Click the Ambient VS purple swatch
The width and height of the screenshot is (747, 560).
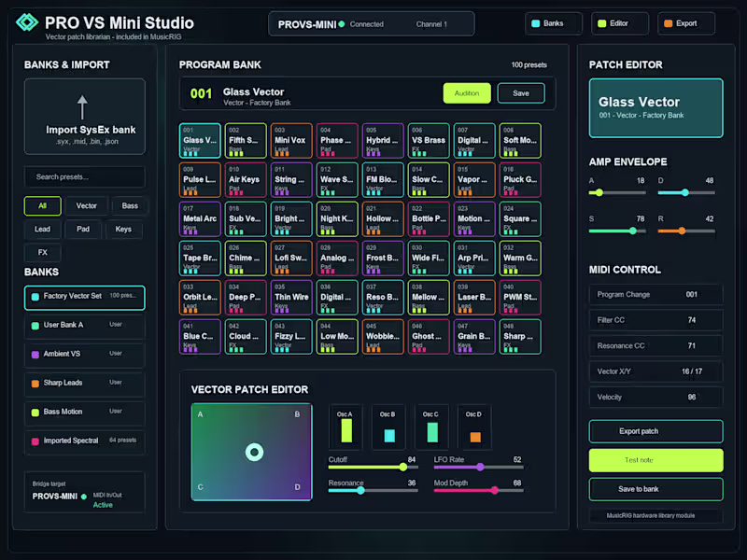pos(35,355)
